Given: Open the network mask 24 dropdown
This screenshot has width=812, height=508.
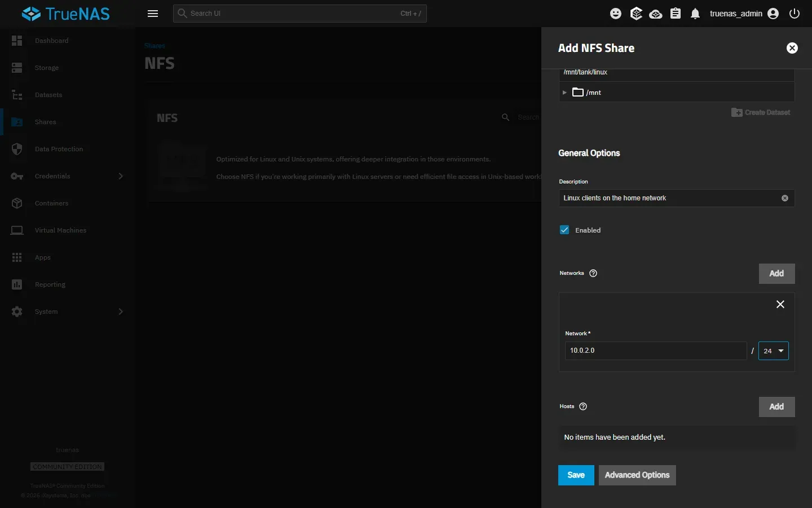Looking at the screenshot, I should coord(774,351).
